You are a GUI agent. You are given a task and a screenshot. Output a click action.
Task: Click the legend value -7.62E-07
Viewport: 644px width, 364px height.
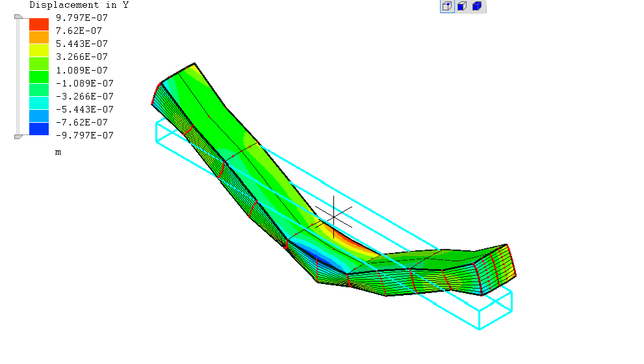point(82,122)
